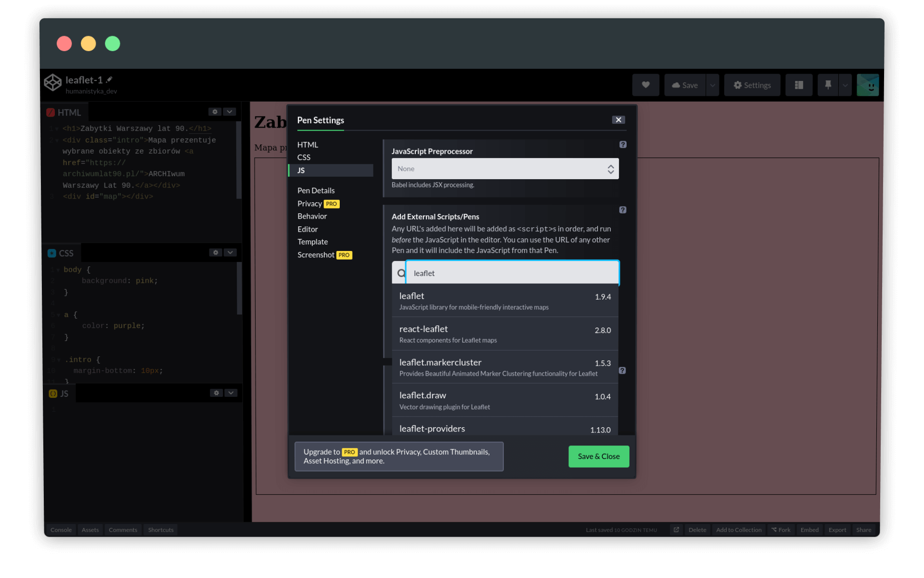Open HTML editor settings gear

tap(215, 112)
